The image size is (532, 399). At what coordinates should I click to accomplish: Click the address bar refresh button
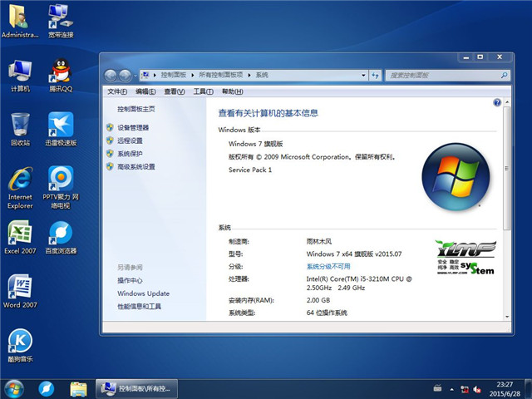(x=375, y=76)
